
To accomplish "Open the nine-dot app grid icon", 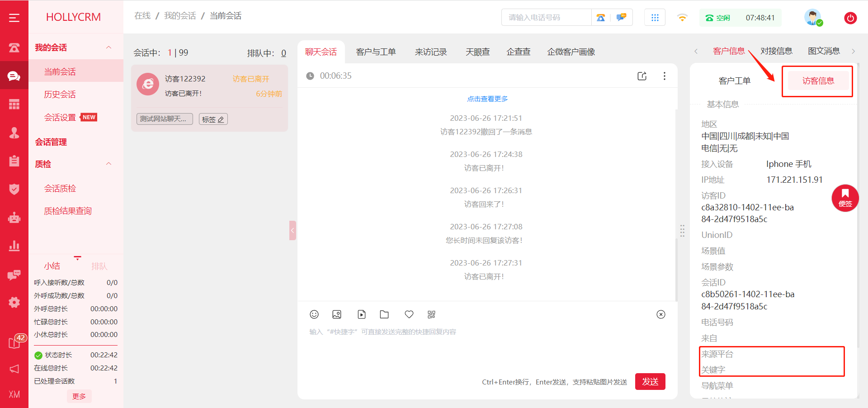I will (x=655, y=18).
